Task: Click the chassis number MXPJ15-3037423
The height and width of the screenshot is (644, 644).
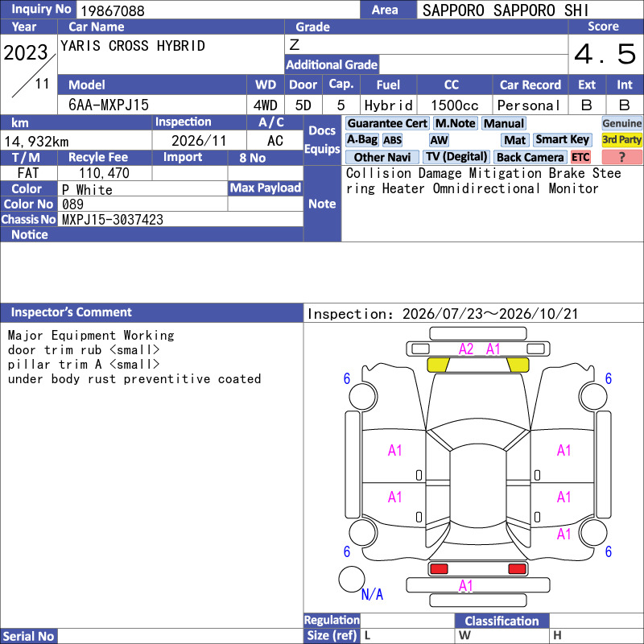Action: (x=113, y=220)
